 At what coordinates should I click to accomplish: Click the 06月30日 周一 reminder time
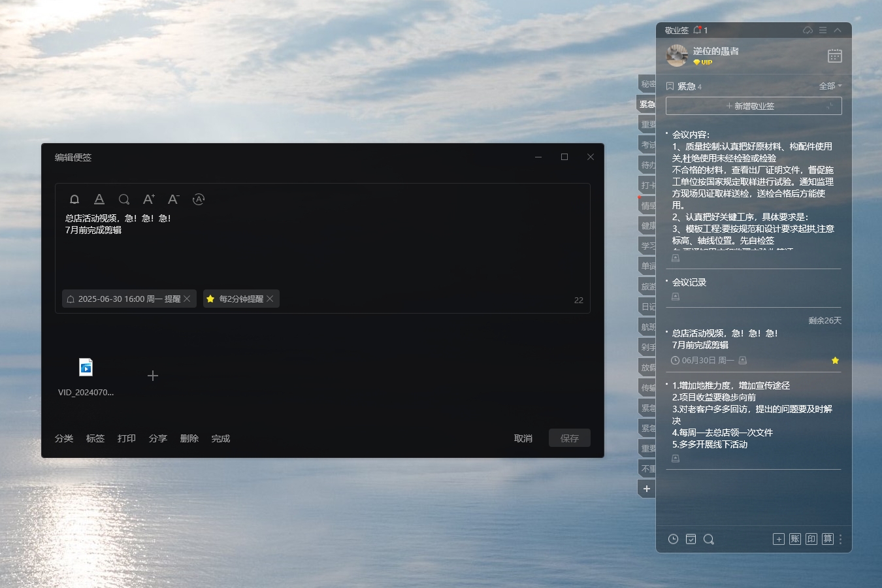702,361
